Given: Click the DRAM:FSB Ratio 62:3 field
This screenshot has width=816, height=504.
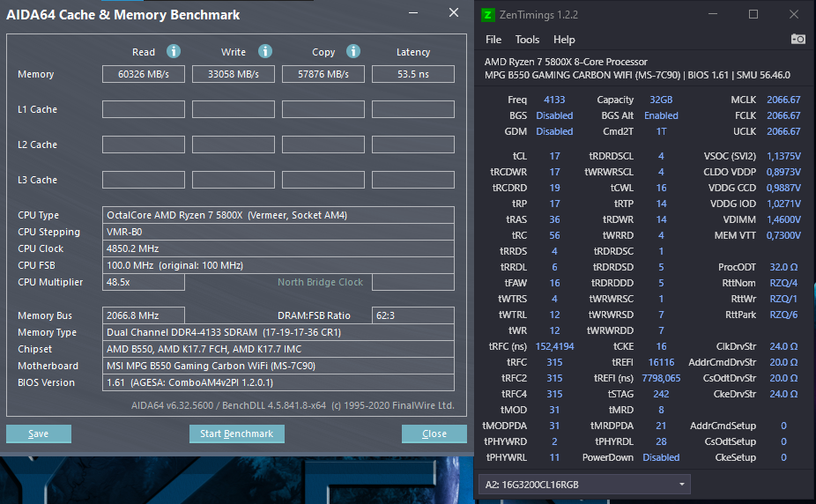Looking at the screenshot, I should (x=413, y=315).
